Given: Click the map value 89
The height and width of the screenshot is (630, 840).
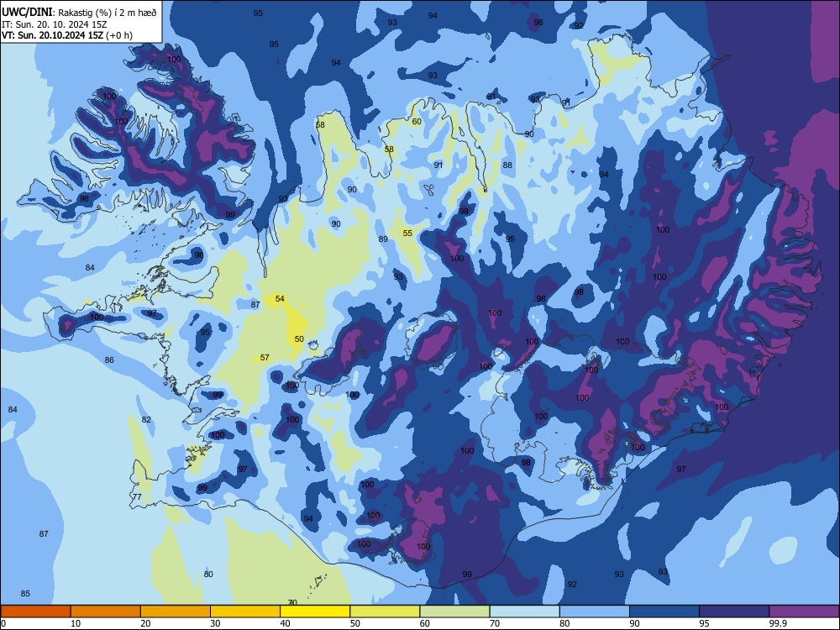Looking at the screenshot, I should pyautogui.click(x=383, y=239).
